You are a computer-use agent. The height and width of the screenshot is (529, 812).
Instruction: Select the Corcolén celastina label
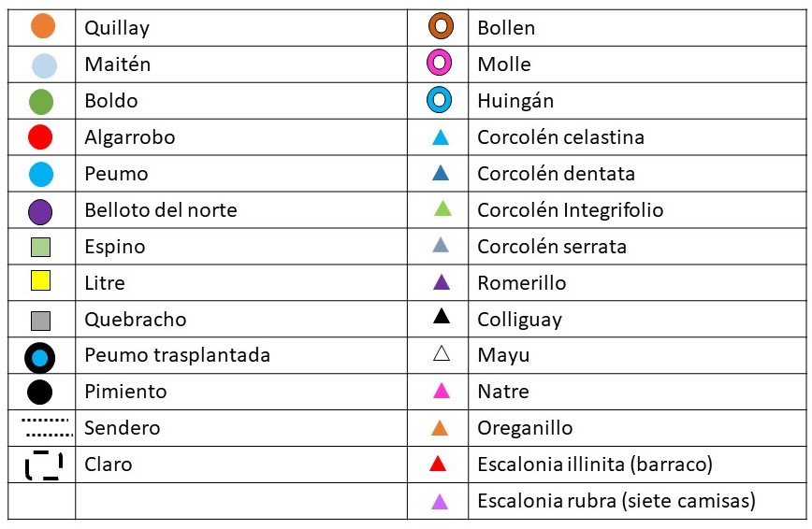coord(560,137)
